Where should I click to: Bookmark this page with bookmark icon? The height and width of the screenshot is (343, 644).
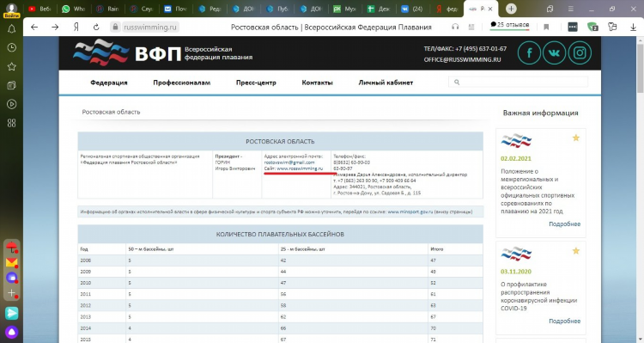(546, 28)
